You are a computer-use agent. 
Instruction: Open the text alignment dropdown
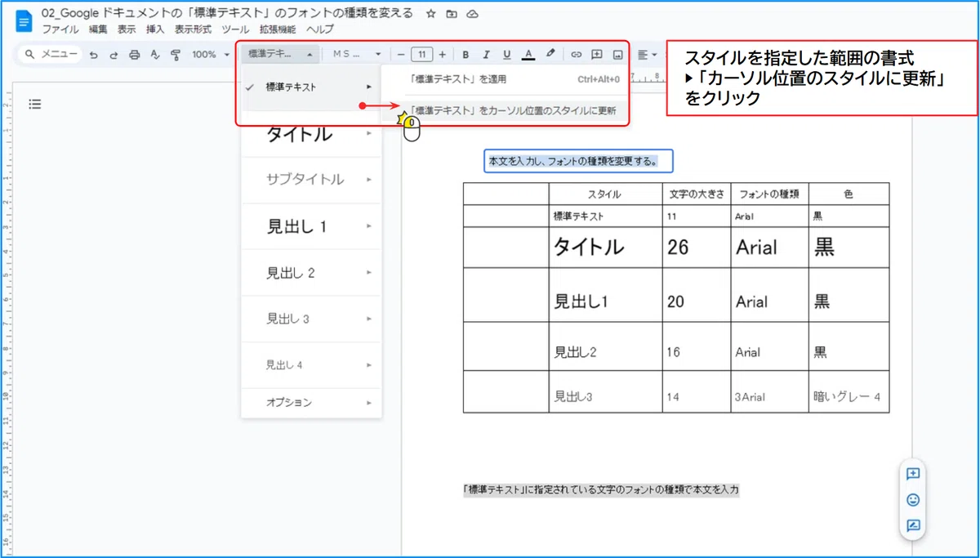(x=647, y=55)
